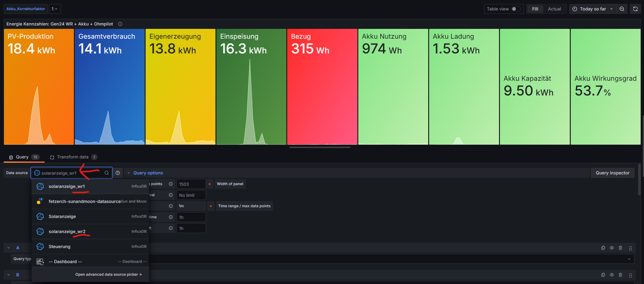The image size is (644, 284).
Task: Click the zoom out time range icon
Action: click(x=622, y=9)
